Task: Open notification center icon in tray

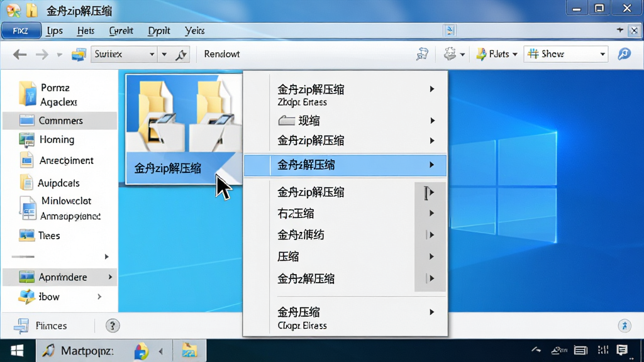Action: point(622,350)
